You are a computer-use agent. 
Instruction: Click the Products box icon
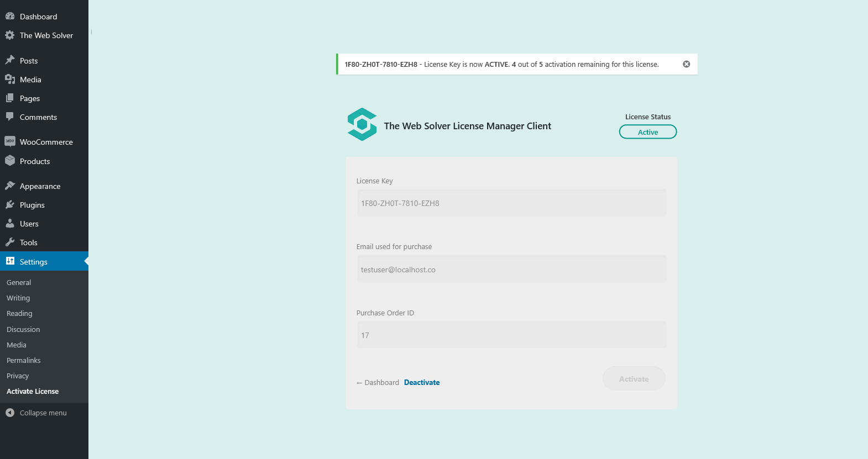click(x=10, y=161)
